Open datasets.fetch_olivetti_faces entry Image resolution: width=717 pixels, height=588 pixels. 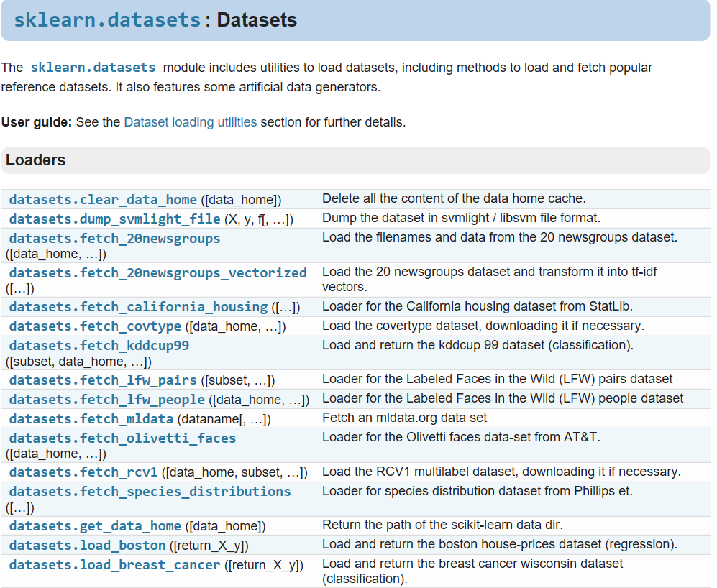(x=122, y=438)
